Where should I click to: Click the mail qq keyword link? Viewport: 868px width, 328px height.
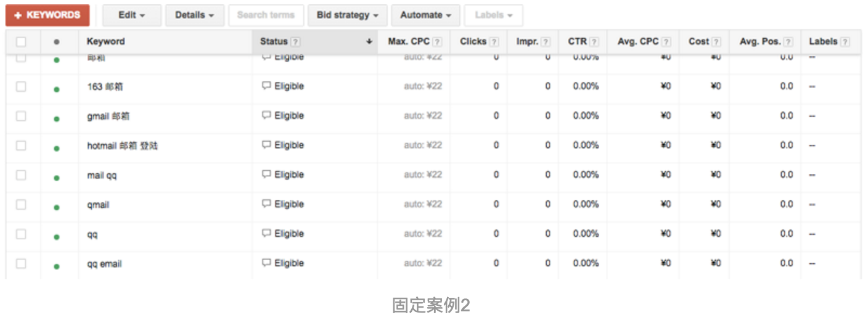pyautogui.click(x=102, y=176)
